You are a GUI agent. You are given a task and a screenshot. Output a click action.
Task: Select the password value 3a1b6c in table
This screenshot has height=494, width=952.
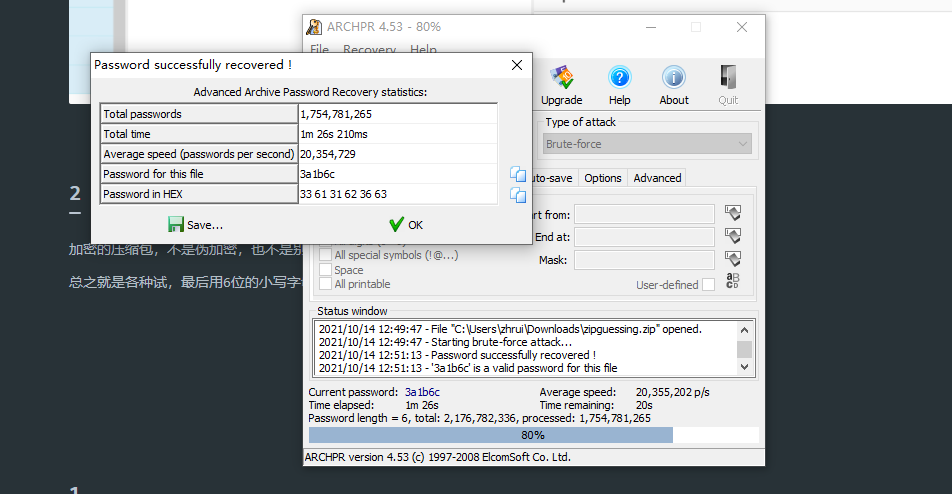click(318, 174)
